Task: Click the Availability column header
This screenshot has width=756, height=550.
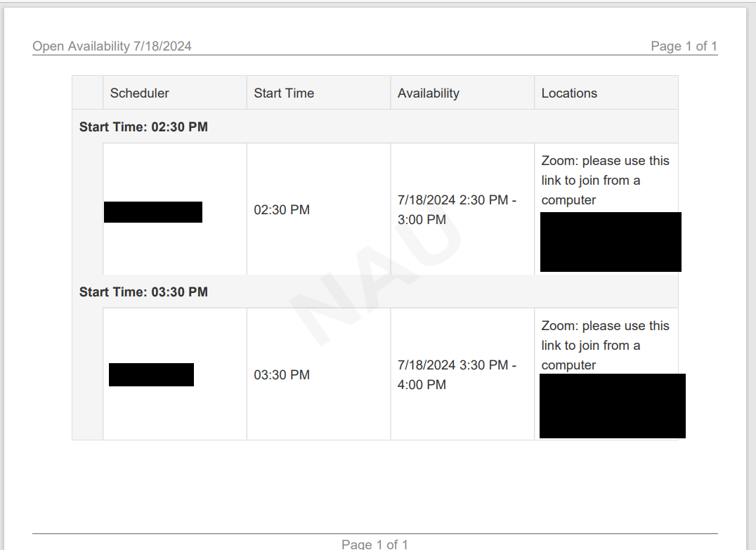Action: point(429,93)
